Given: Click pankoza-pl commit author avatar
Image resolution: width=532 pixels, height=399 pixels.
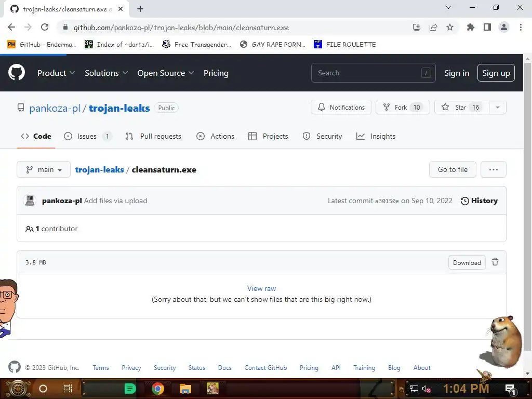Looking at the screenshot, I should point(30,201).
